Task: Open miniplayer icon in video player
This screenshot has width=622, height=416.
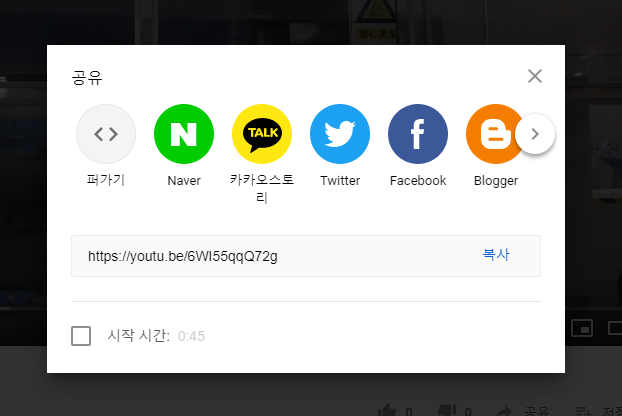Action: tap(582, 328)
